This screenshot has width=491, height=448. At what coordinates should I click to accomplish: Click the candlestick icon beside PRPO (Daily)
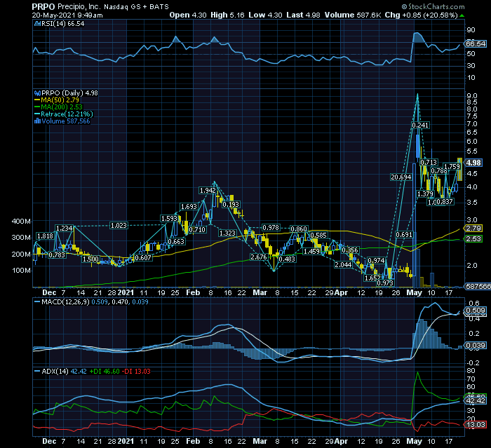[37, 93]
